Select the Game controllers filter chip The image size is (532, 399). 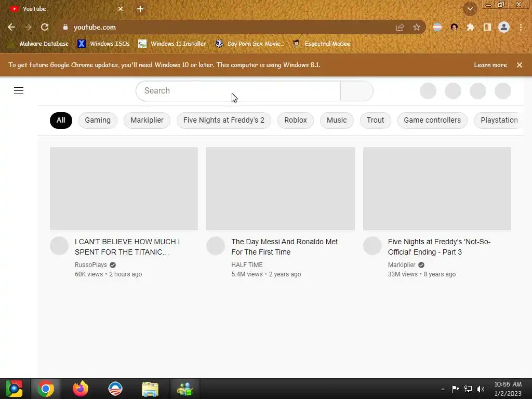coord(432,121)
